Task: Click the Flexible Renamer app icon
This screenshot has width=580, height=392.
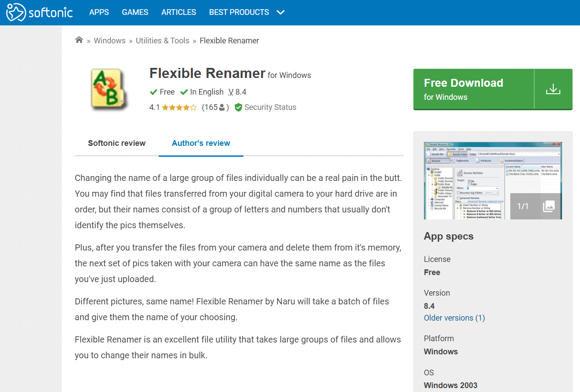Action: tap(109, 88)
